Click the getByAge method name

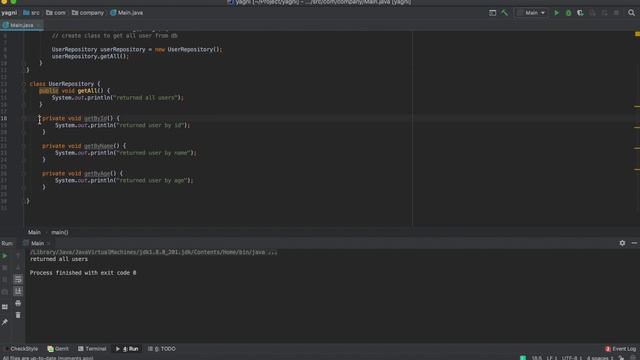coord(97,173)
